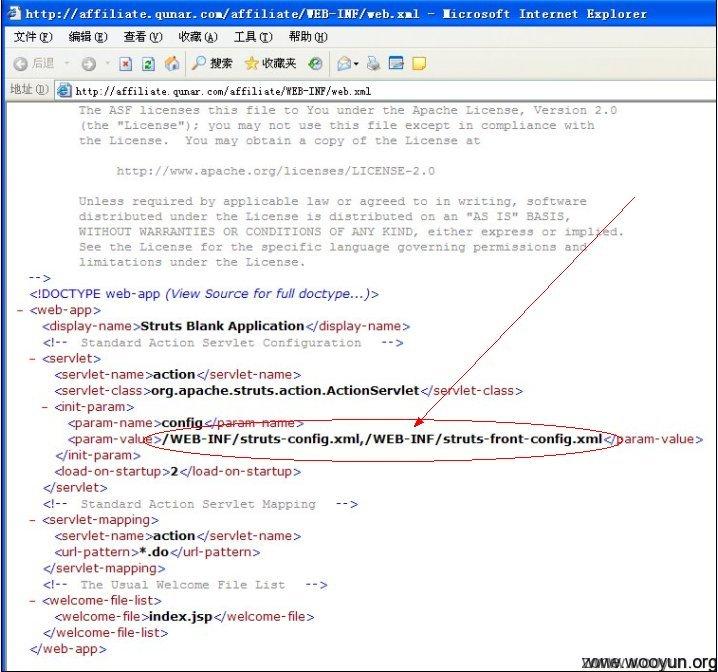Click the Print toolbar icon
Viewport: 718px width, 672px height.
point(373,64)
